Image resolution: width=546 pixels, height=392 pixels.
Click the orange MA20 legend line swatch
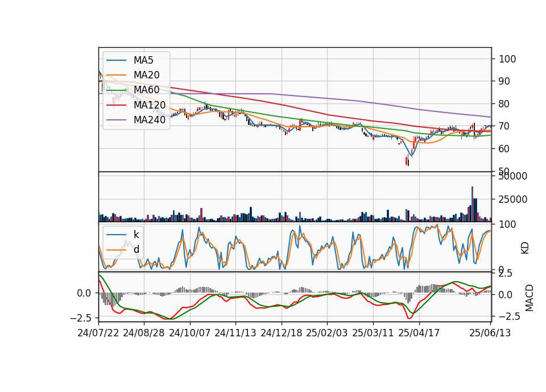(x=116, y=75)
